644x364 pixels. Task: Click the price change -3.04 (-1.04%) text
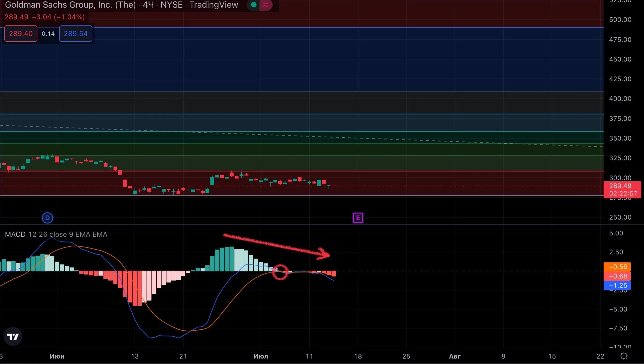coord(58,17)
